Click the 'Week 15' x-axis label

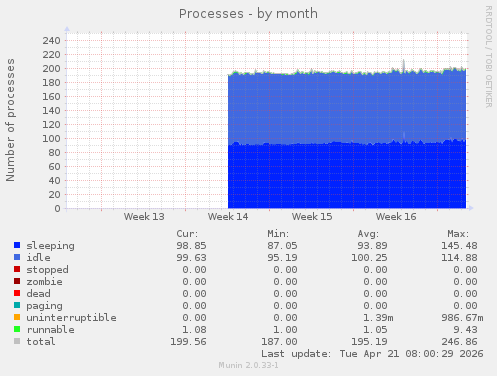[x=312, y=217]
